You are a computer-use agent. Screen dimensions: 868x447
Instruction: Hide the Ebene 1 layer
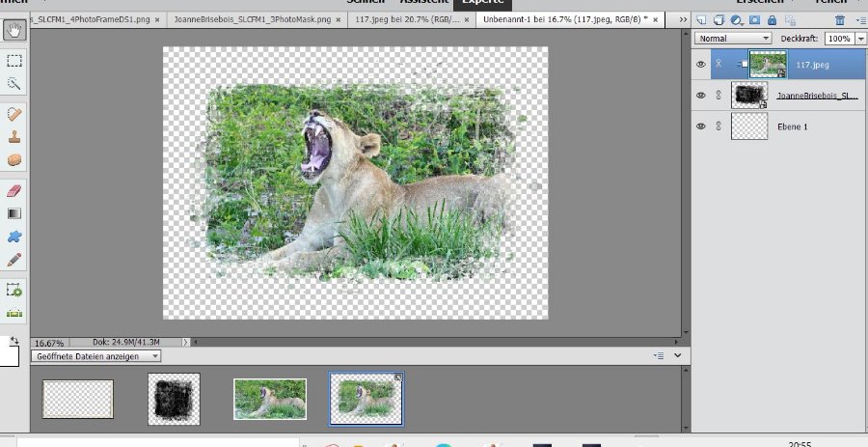click(x=701, y=126)
